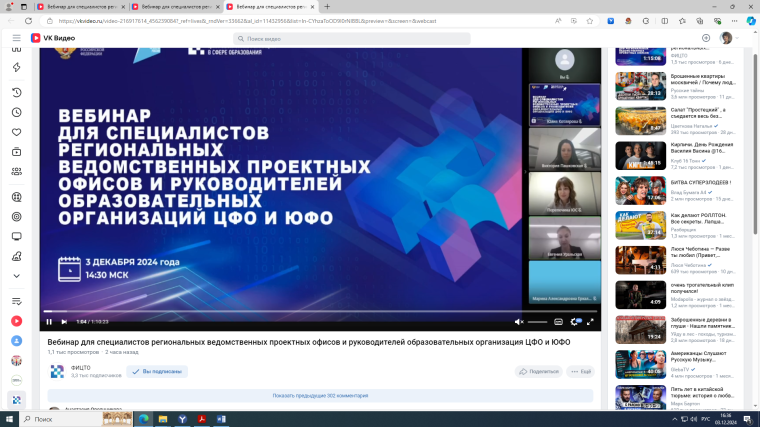Seek along the video progress bar
The image size is (760, 427).
(320, 311)
